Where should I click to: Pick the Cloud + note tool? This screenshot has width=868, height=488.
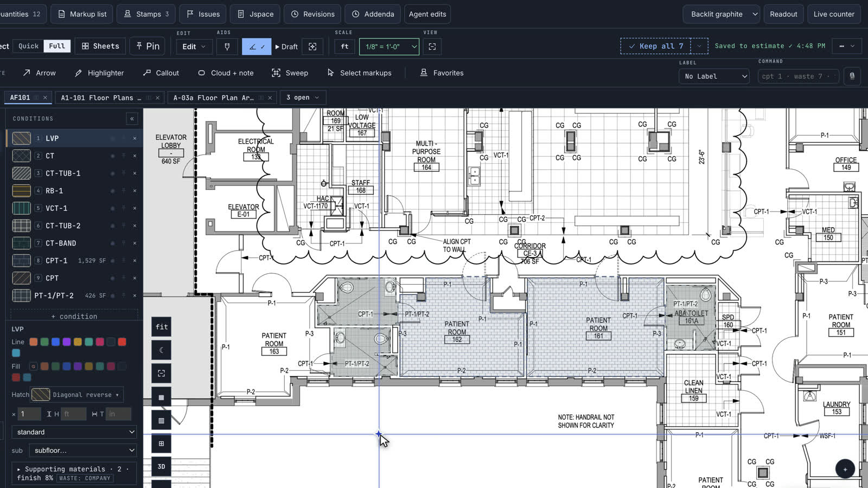(x=226, y=73)
